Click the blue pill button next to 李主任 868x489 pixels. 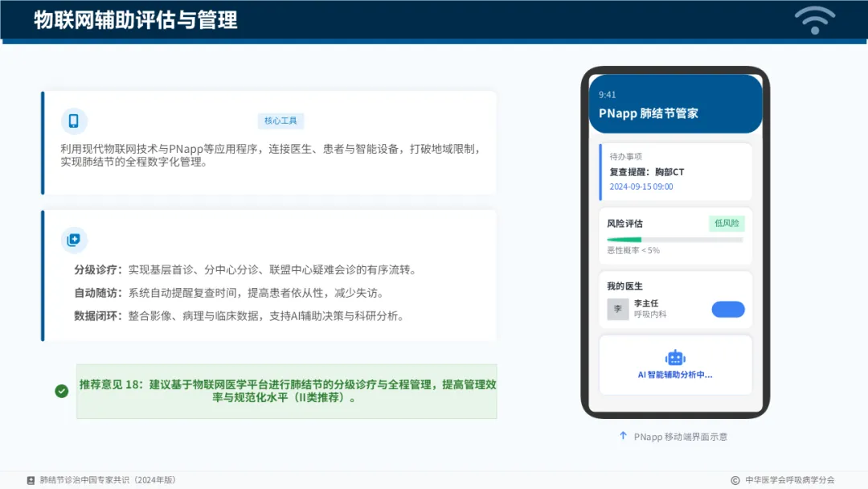pos(728,309)
